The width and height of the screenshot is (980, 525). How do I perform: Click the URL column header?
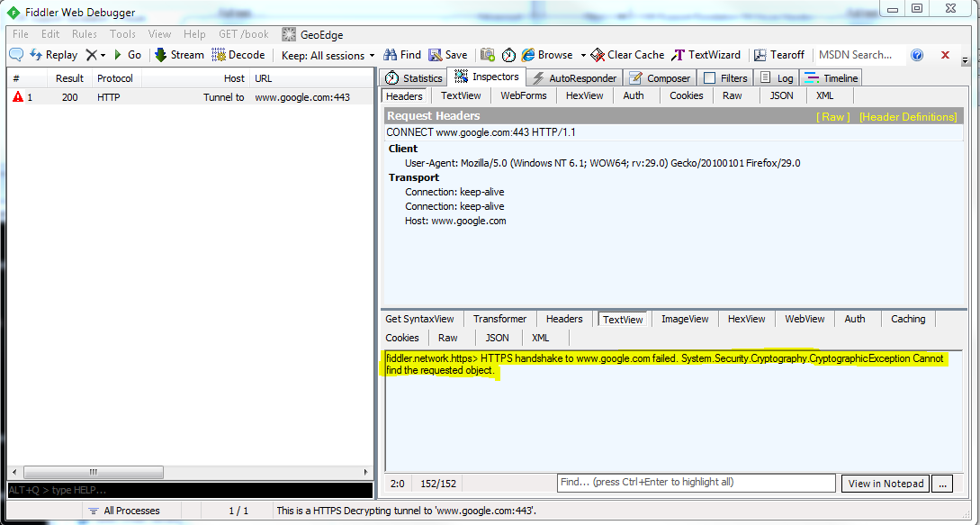click(311, 79)
